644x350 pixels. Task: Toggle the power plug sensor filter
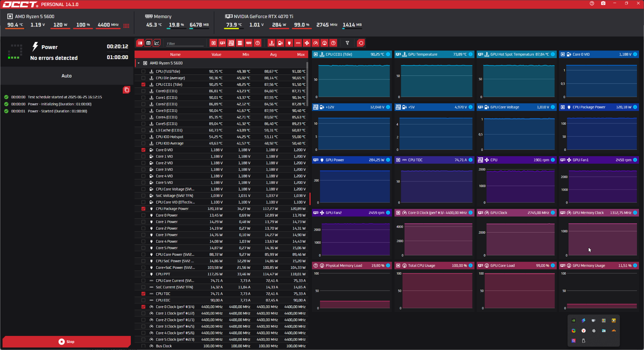[289, 43]
